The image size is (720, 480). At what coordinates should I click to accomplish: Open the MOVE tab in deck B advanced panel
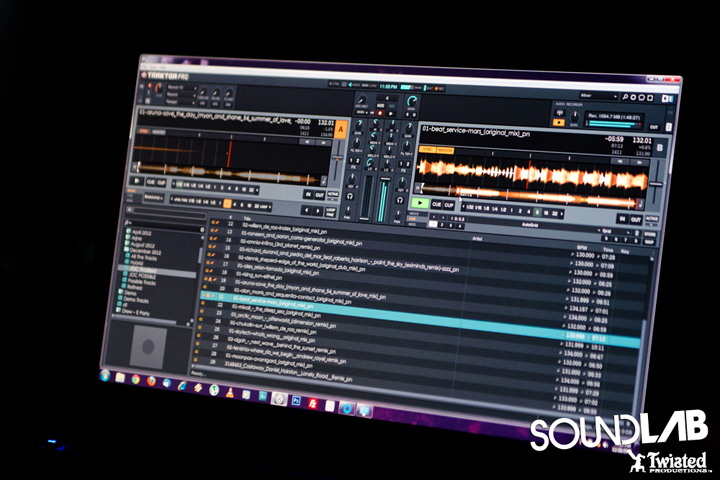[x=413, y=215]
